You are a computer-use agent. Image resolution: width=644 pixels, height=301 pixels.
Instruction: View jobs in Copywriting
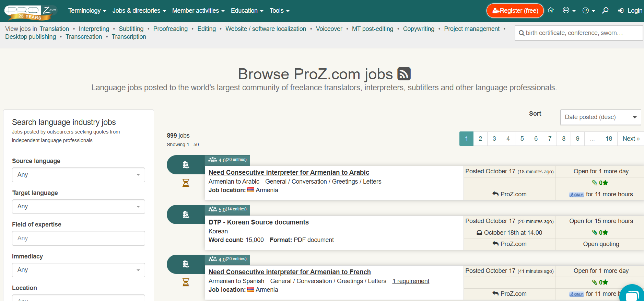coord(419,29)
